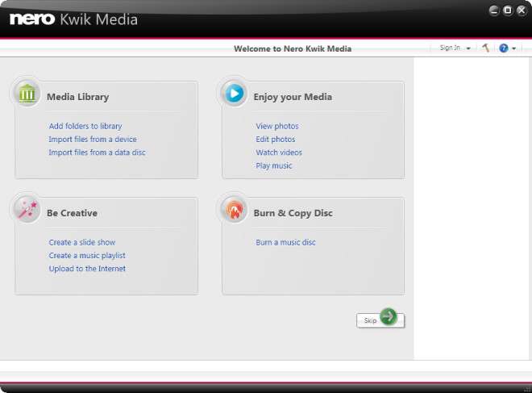Open View photos link
The image size is (532, 393).
pyautogui.click(x=277, y=126)
